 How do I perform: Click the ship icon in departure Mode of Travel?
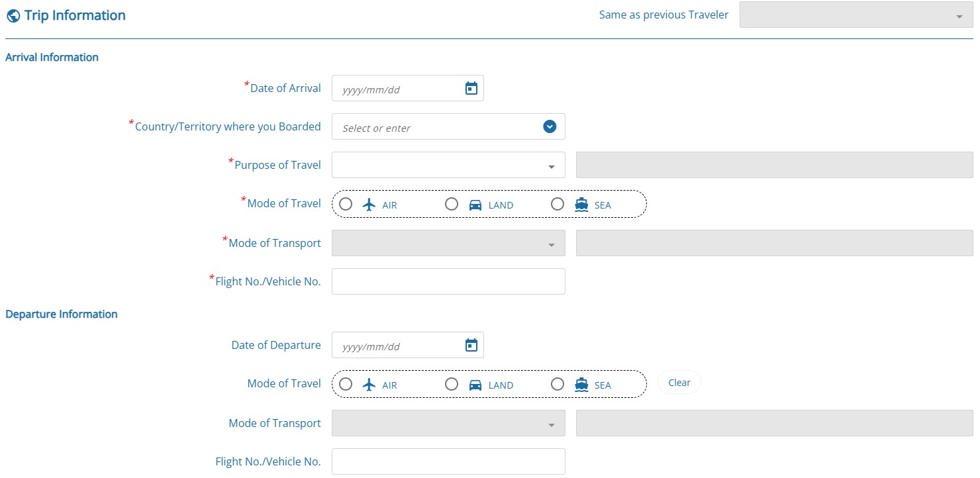click(x=581, y=385)
